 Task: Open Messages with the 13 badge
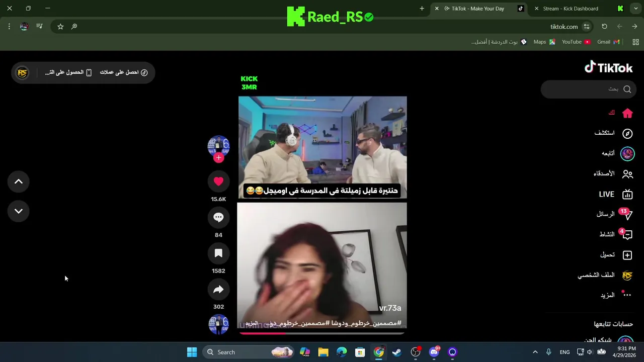coord(614,215)
